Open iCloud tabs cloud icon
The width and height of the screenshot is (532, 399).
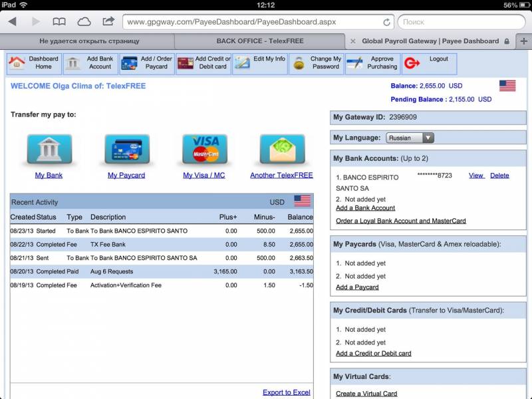click(x=84, y=22)
